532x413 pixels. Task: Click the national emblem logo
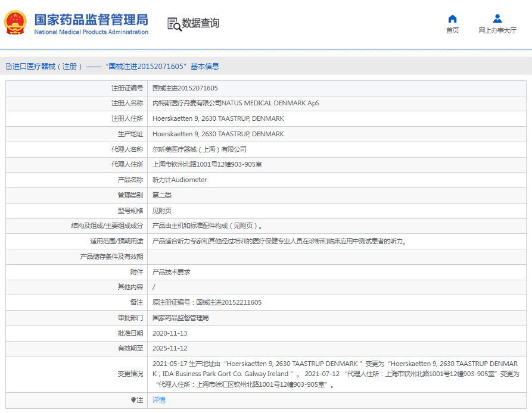[15, 23]
